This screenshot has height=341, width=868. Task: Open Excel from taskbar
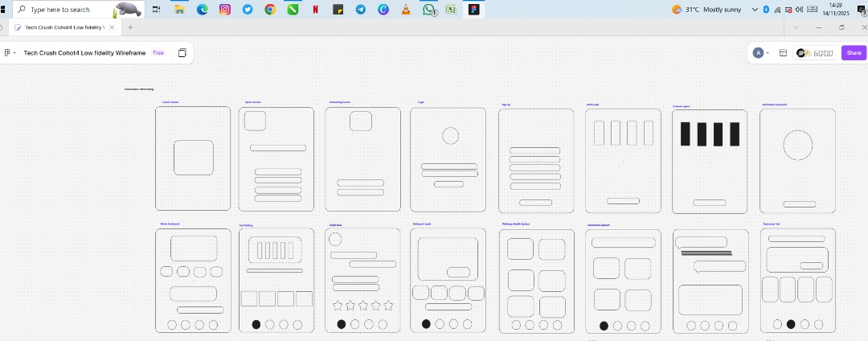(x=451, y=10)
